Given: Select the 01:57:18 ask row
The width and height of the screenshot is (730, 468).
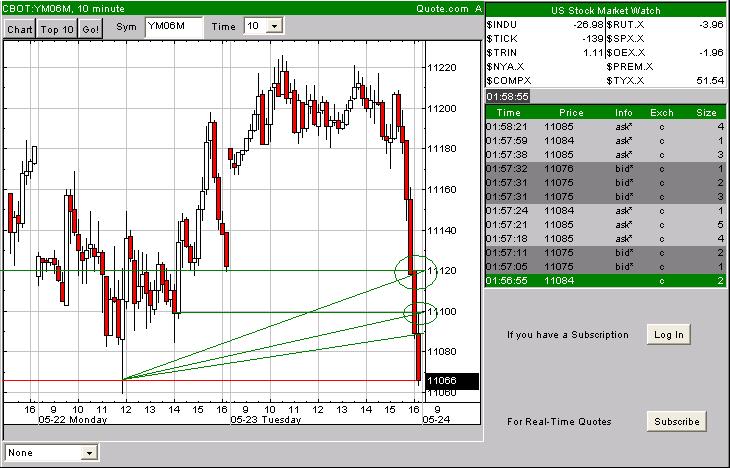Looking at the screenshot, I should click(x=605, y=238).
